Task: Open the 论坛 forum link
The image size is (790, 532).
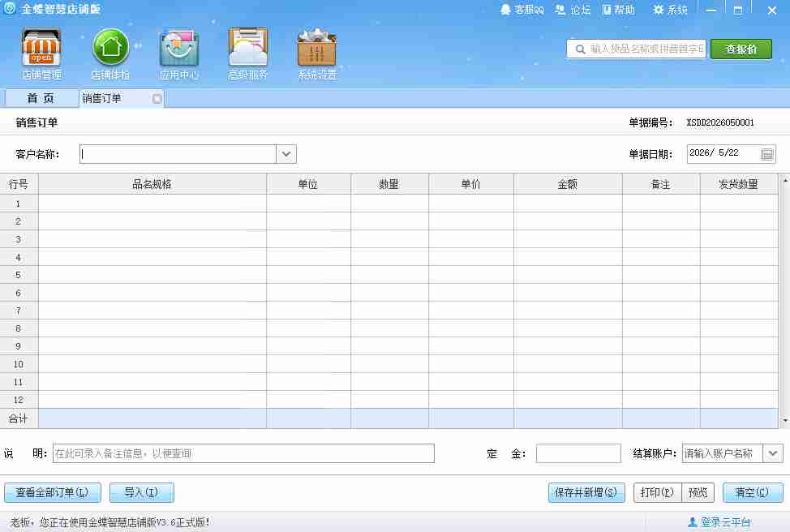Action: [573, 10]
